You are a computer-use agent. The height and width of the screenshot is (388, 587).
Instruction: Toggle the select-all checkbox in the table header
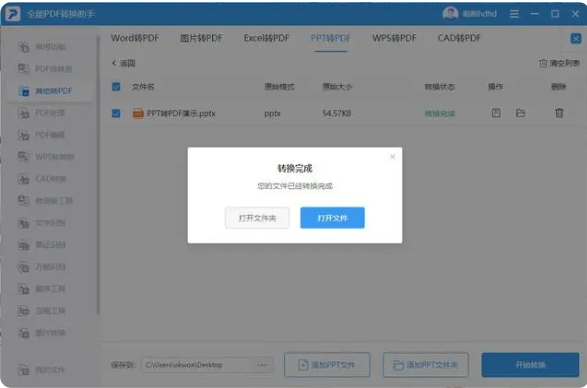116,87
